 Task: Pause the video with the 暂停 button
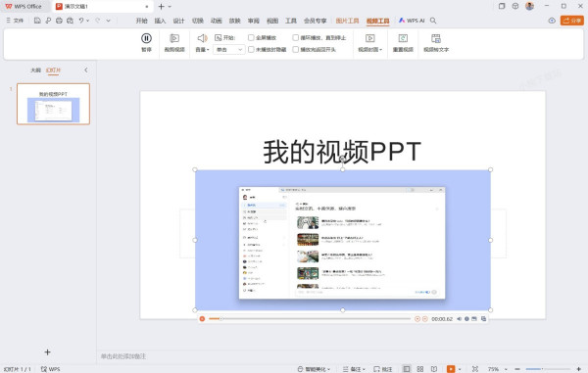pyautogui.click(x=146, y=42)
